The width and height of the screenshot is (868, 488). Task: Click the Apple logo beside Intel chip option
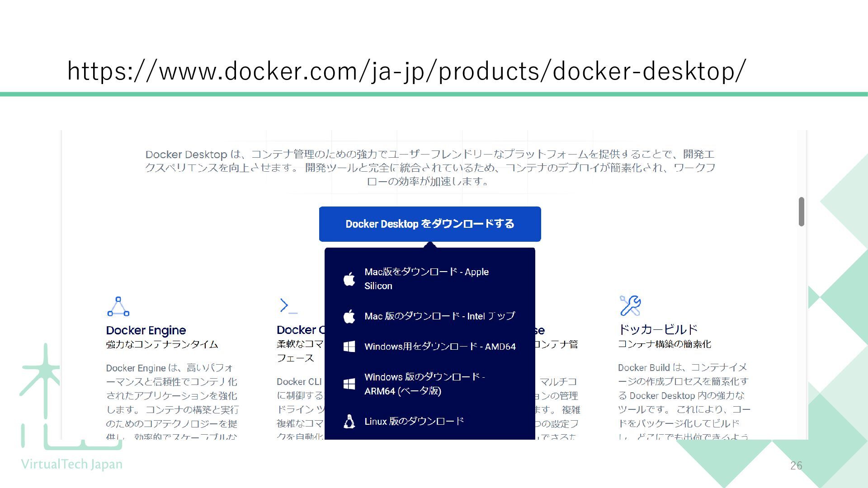coord(349,316)
